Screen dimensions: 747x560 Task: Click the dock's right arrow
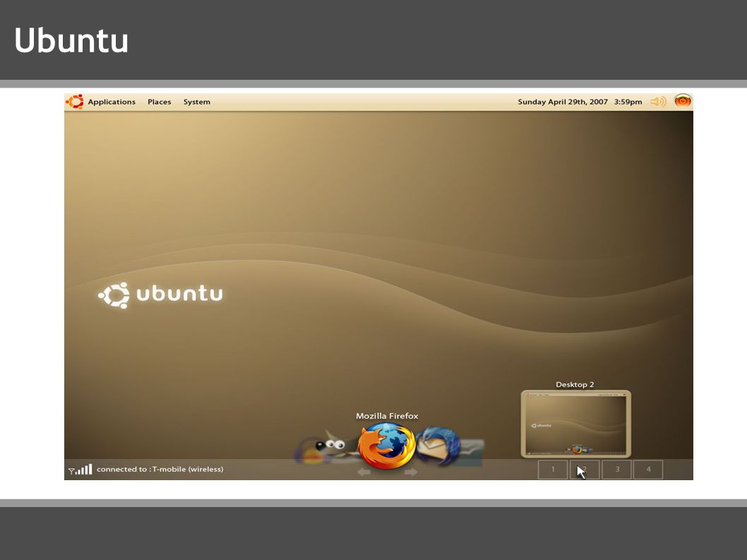click(x=411, y=472)
